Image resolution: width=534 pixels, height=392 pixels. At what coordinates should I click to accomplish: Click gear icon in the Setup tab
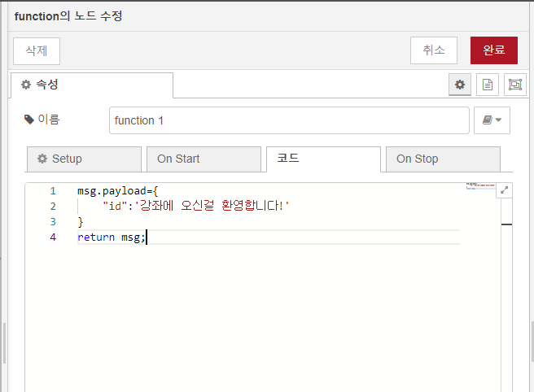pos(42,159)
